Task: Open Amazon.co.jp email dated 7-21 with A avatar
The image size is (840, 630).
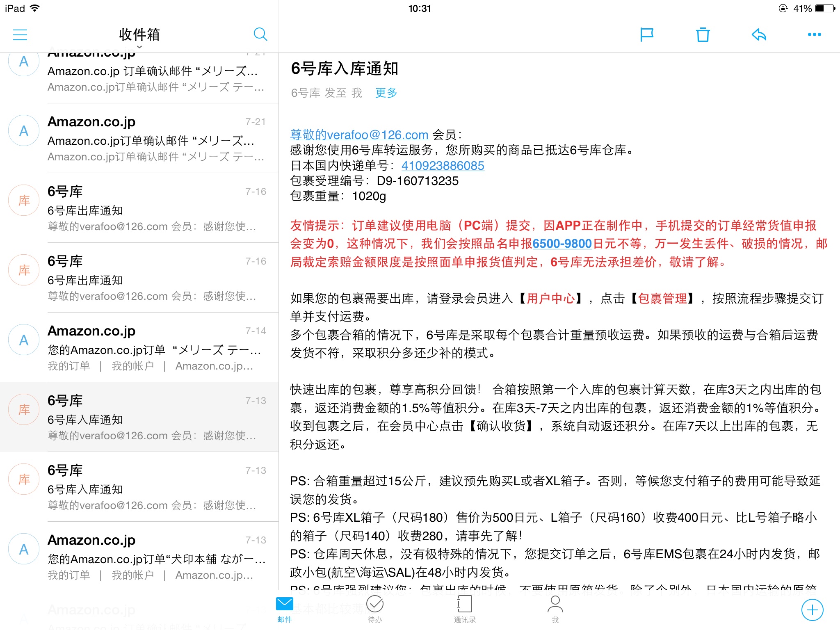Action: (x=139, y=138)
